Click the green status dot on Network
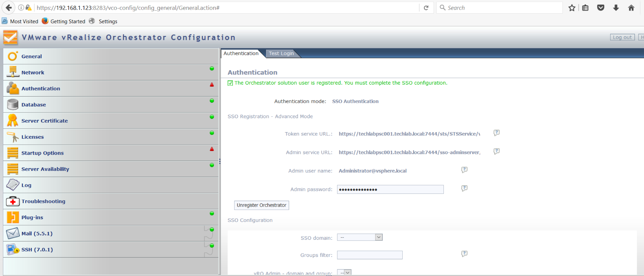 tap(212, 68)
